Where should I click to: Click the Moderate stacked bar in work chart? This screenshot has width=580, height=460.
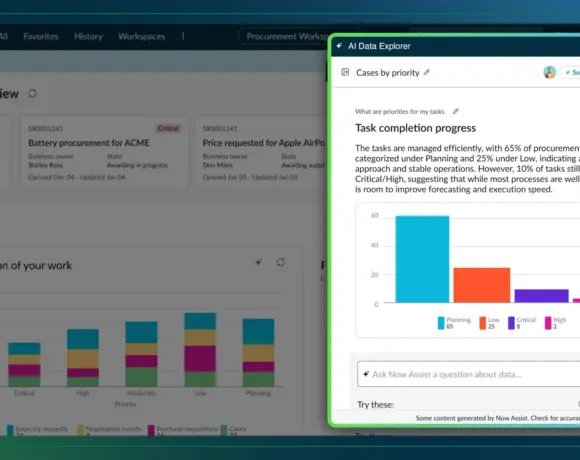click(x=141, y=354)
